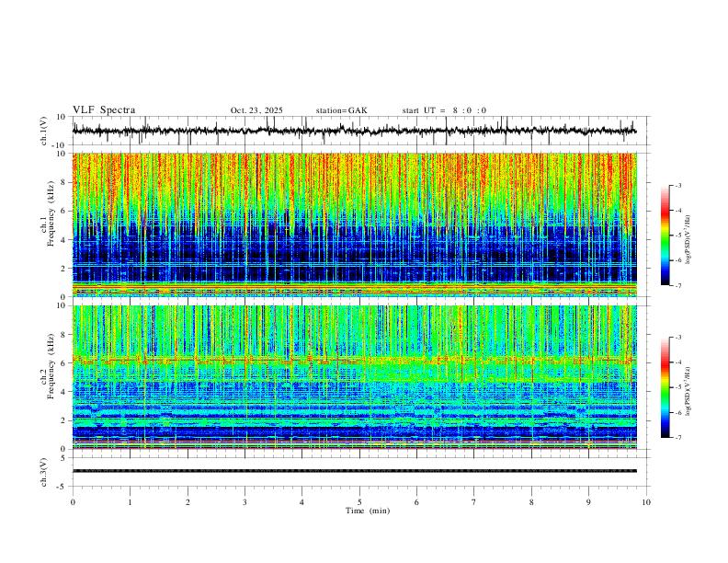Click inside the ch.2 spectrogram panel

tap(355, 377)
